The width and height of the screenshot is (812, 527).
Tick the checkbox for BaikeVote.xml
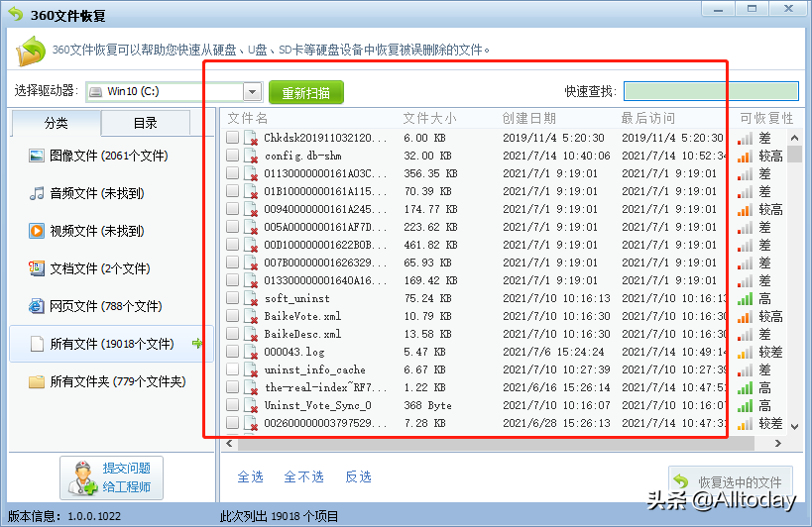[233, 315]
